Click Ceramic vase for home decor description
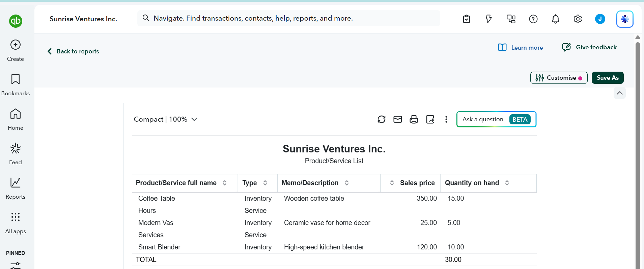Viewport: 644px width, 269px height. pyautogui.click(x=327, y=223)
